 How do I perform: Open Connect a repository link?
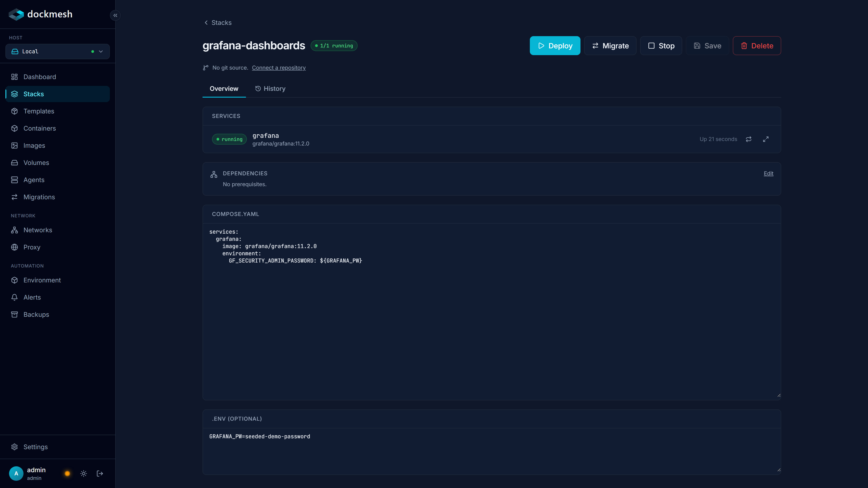point(279,68)
